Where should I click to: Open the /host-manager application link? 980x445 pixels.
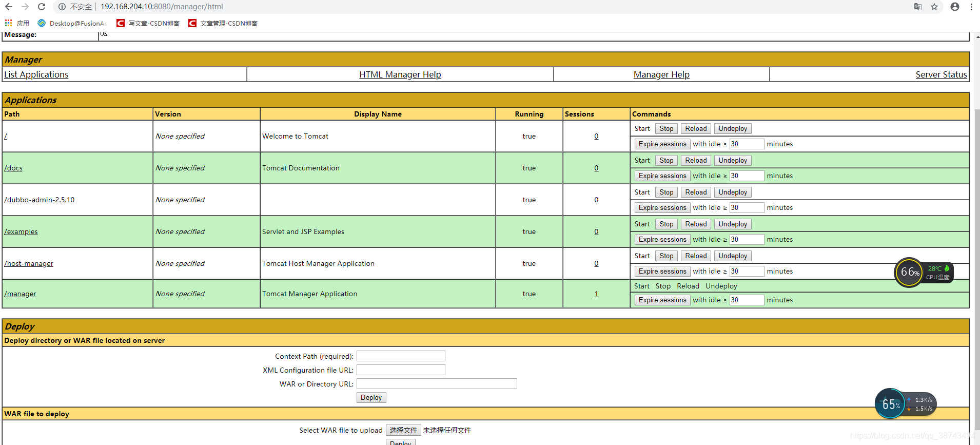pos(29,263)
